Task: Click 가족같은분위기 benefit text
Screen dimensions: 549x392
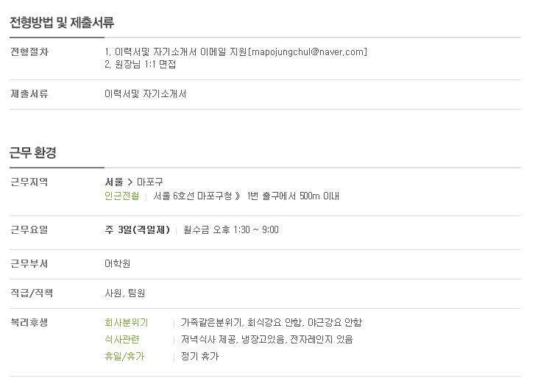Action: coord(211,322)
